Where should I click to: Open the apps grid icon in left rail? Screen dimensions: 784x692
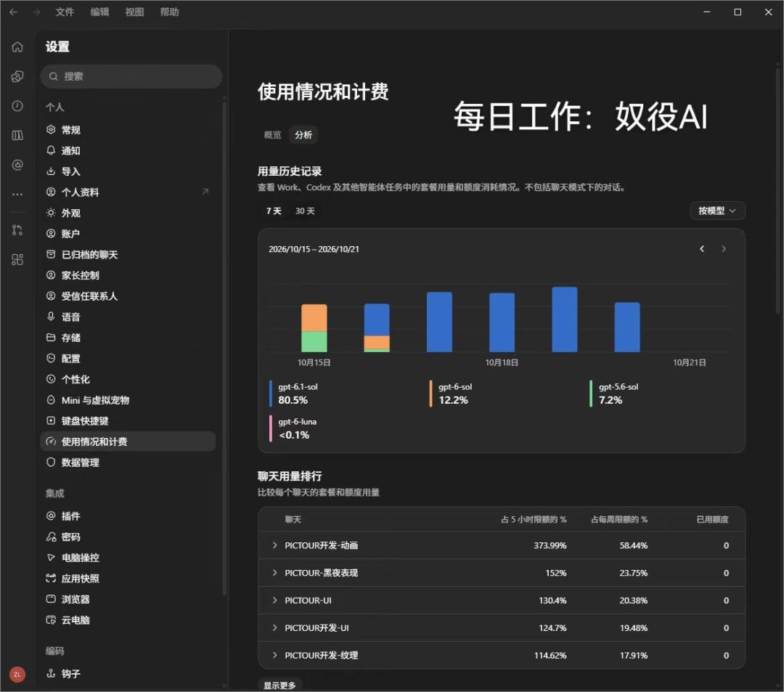pyautogui.click(x=17, y=259)
